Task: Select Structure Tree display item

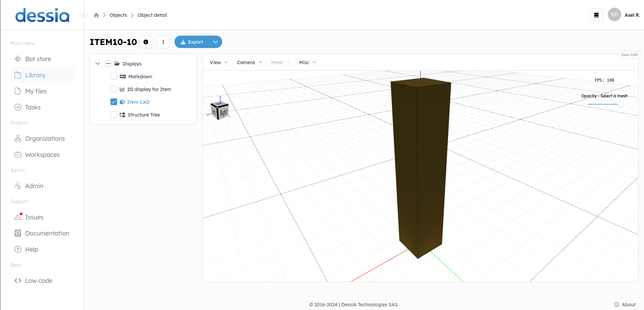Action: [144, 115]
